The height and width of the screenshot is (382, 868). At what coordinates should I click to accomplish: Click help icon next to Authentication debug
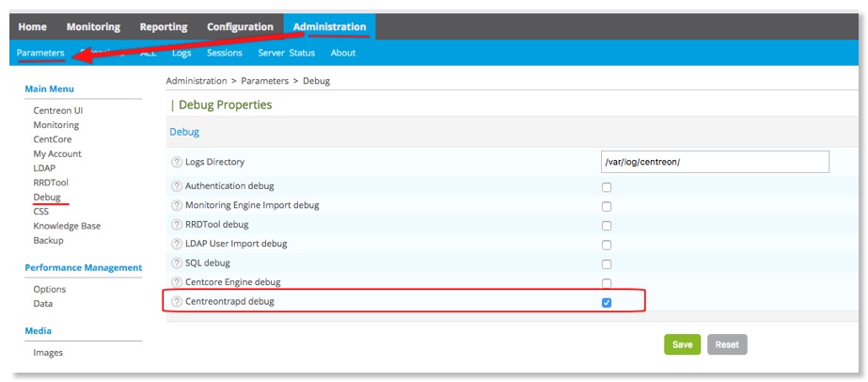(177, 186)
